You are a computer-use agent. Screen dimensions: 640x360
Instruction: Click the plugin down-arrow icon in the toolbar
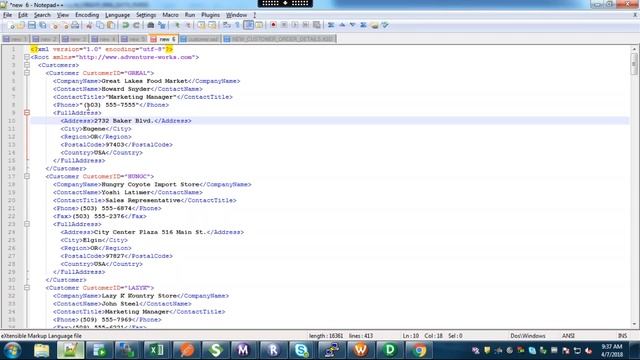pyautogui.click(x=353, y=25)
